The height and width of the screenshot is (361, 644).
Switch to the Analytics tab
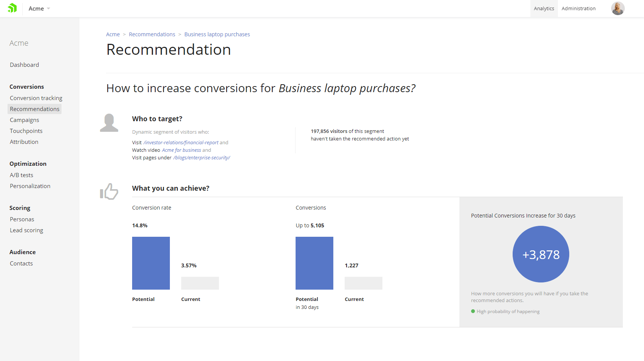click(x=544, y=9)
